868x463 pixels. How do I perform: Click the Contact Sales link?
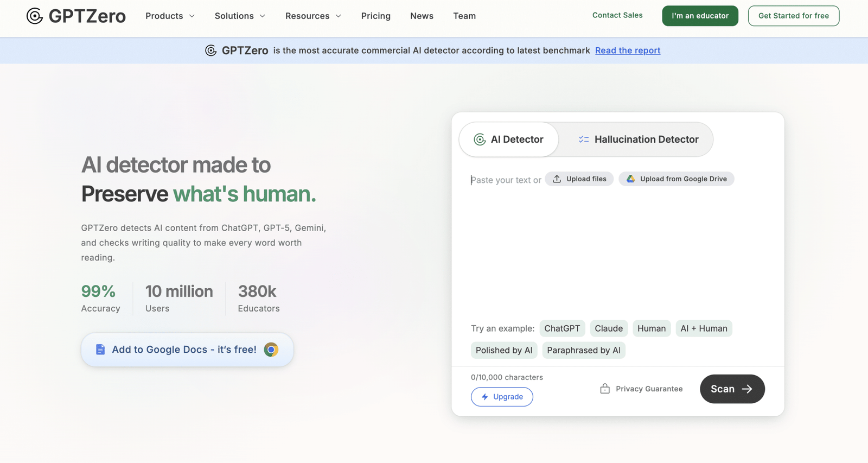(x=617, y=15)
